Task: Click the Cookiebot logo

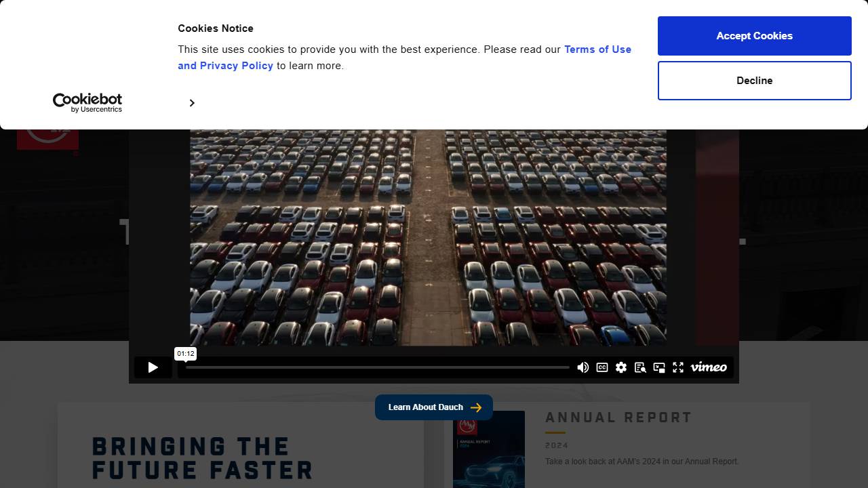Action: point(87,103)
